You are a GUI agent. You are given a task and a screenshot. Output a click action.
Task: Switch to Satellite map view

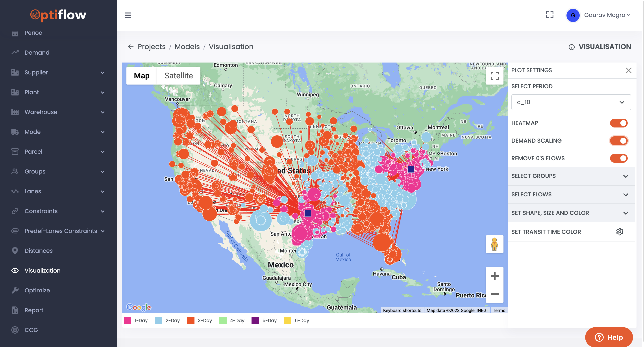[x=178, y=76]
